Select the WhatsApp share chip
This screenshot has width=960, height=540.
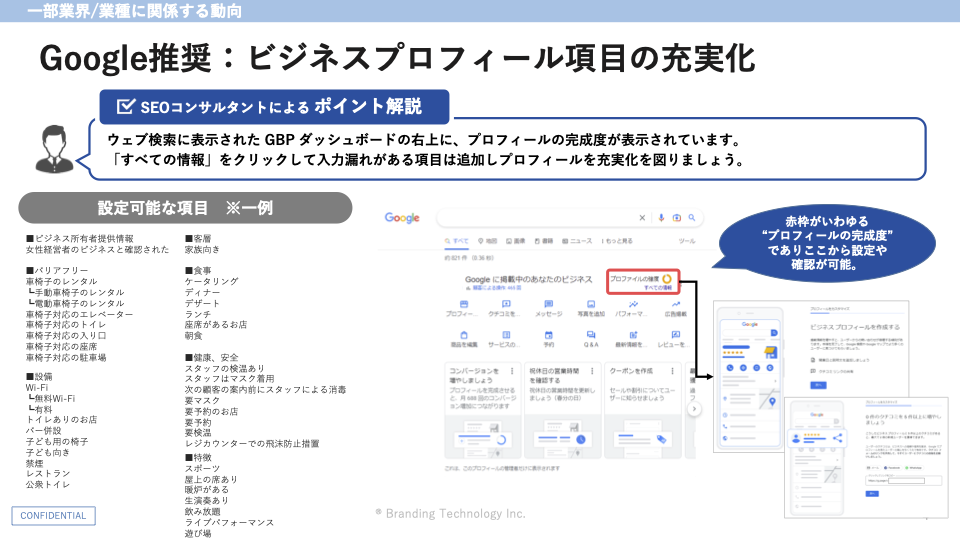point(913,468)
